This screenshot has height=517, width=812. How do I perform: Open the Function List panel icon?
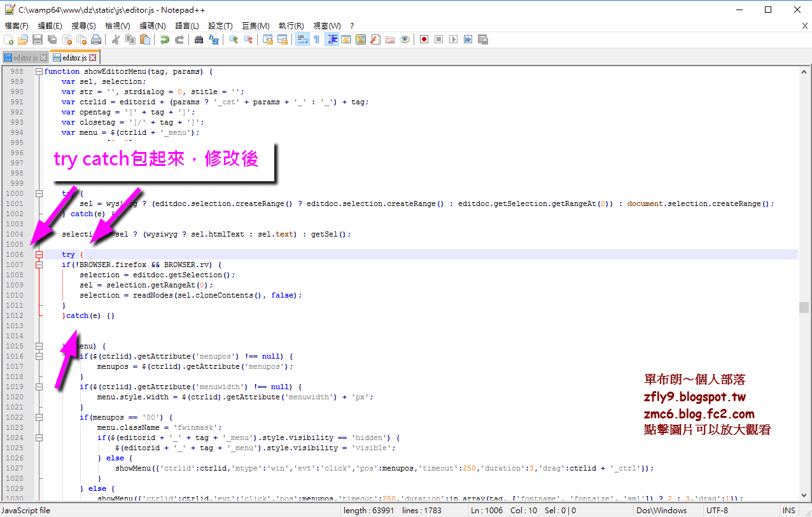[x=375, y=39]
